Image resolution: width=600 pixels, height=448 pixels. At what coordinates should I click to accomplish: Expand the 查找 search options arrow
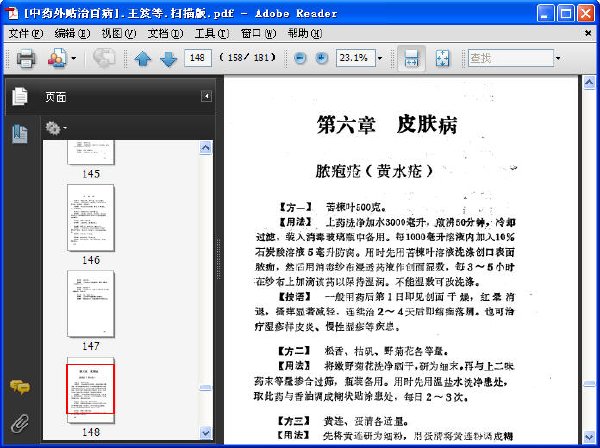558,58
